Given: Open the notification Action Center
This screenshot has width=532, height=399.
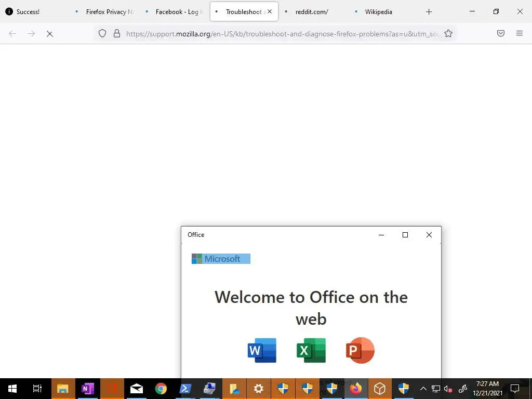Looking at the screenshot, I should pyautogui.click(x=515, y=389).
